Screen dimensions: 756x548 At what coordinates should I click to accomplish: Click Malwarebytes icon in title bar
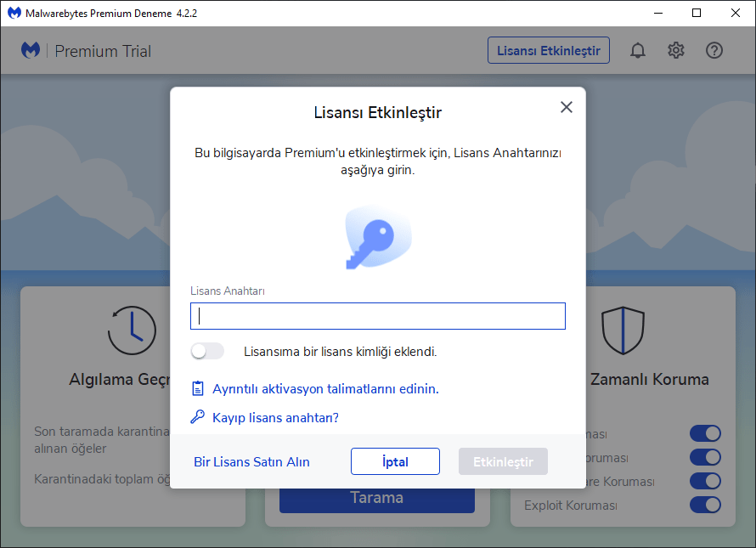point(14,13)
